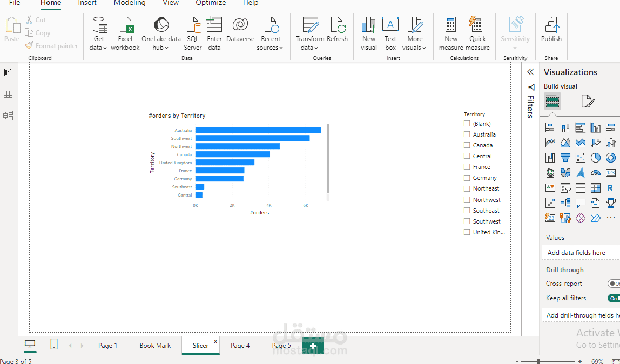Viewport: 620px width, 364px height.
Task: Select the funnel chart visual
Action: (x=565, y=158)
